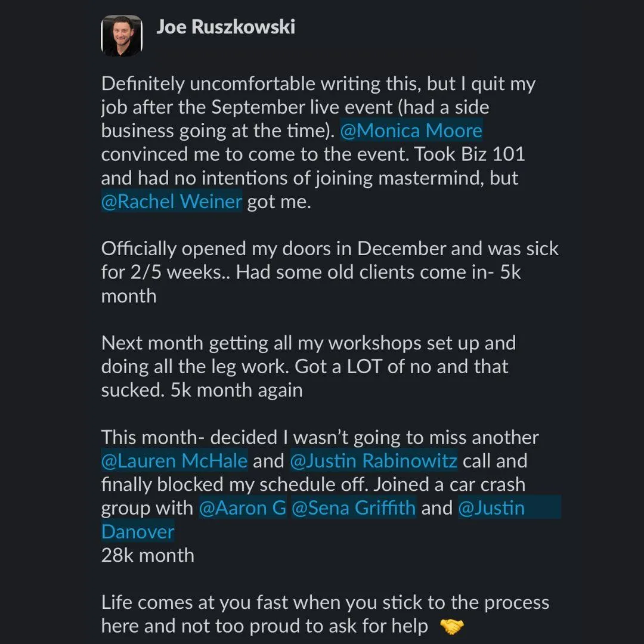Click the @Rachel Weiner mention
This screenshot has width=644, height=644.
(172, 202)
